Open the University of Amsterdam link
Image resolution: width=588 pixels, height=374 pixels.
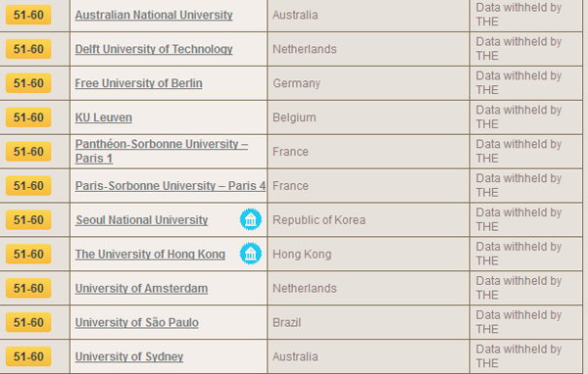point(141,288)
